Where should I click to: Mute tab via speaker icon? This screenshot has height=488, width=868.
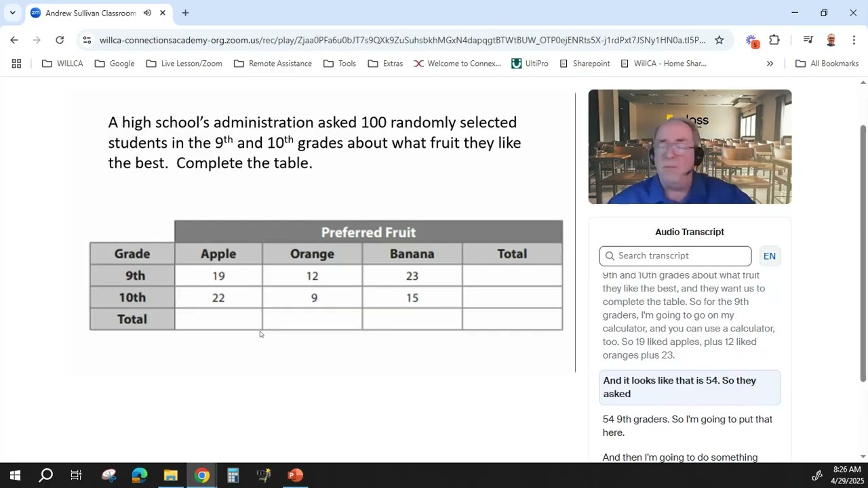pyautogui.click(x=147, y=13)
